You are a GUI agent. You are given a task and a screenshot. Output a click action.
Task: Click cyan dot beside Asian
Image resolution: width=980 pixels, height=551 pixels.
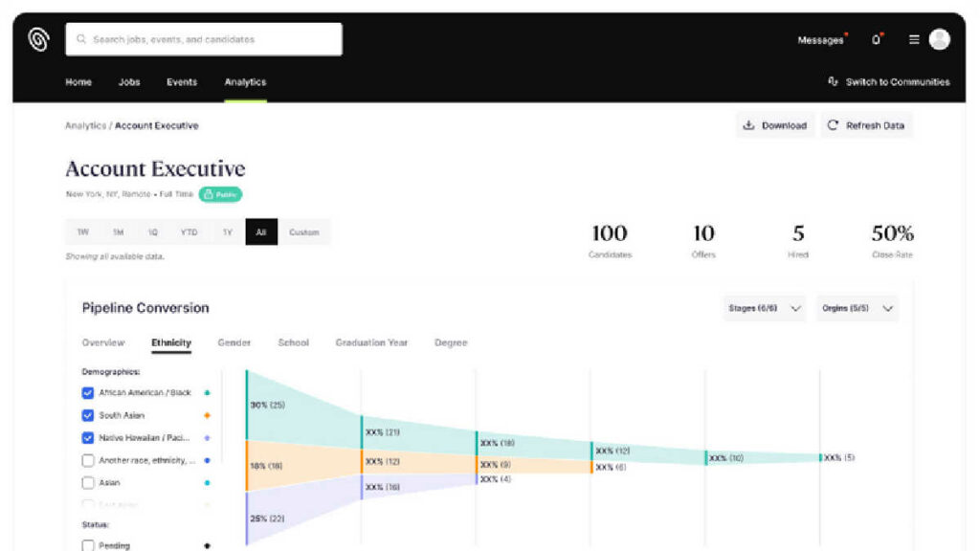[x=207, y=483]
